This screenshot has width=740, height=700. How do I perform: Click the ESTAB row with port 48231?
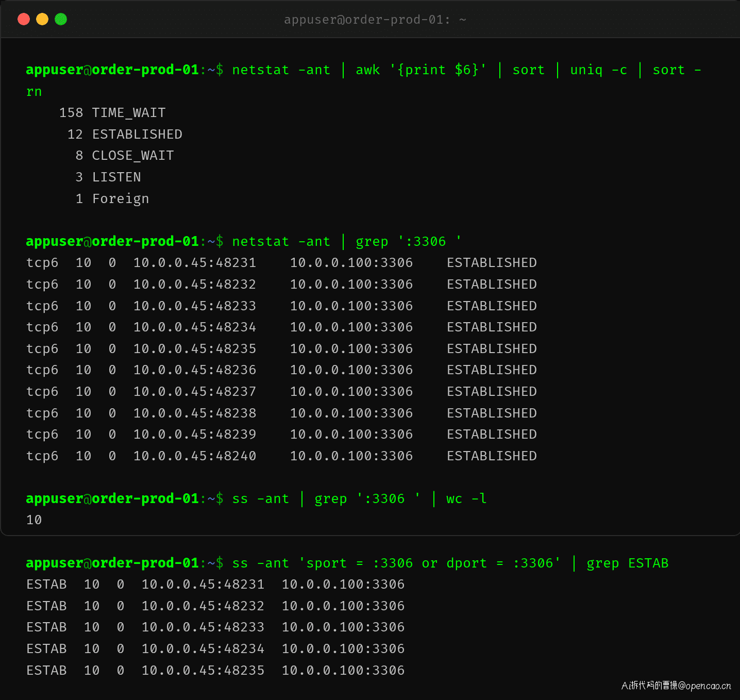click(215, 585)
